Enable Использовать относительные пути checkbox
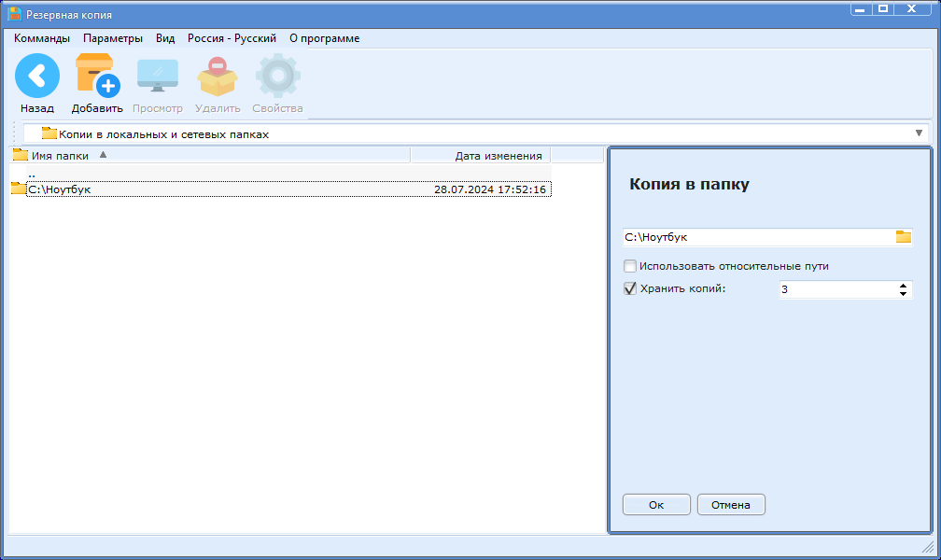This screenshot has width=941, height=560. [630, 266]
